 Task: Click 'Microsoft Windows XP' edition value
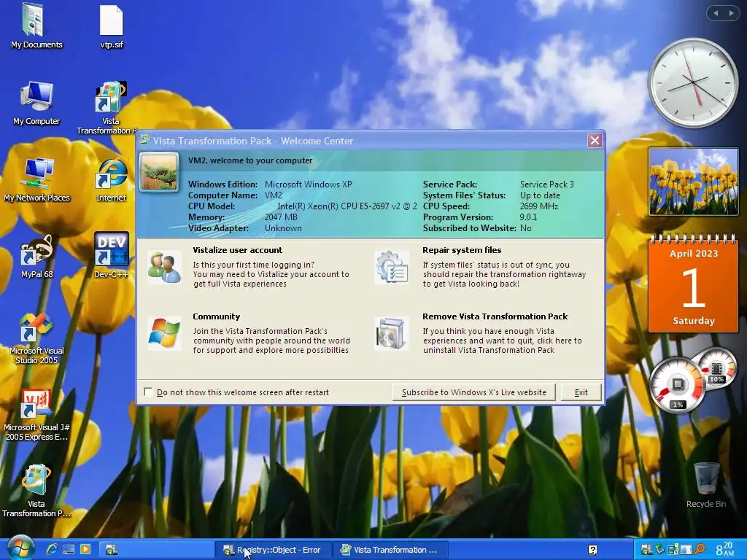(x=309, y=184)
